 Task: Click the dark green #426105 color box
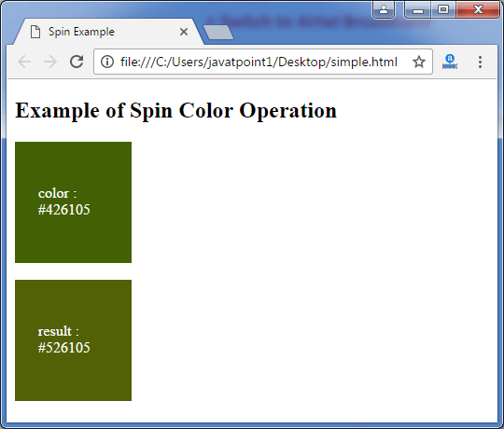coord(74,202)
